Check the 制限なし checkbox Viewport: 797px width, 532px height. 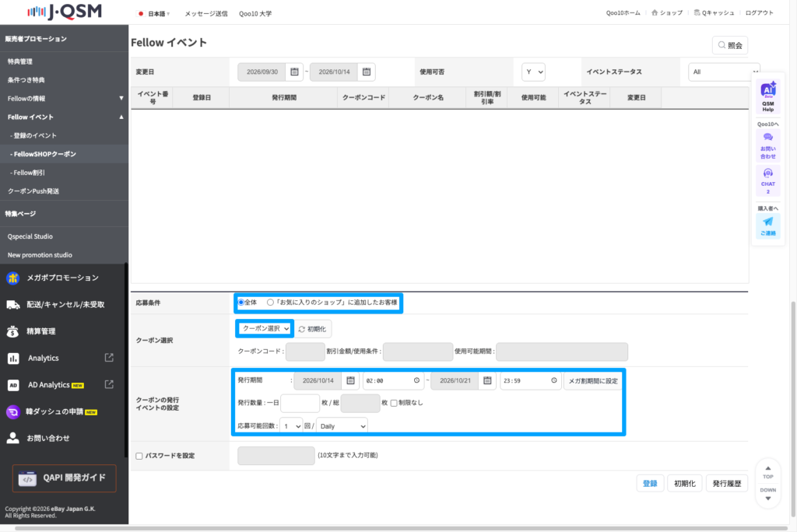pyautogui.click(x=393, y=403)
